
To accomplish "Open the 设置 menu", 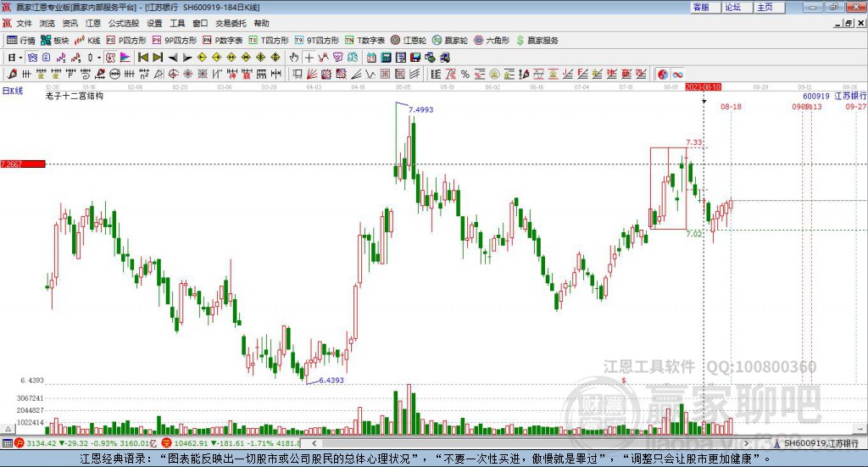I will 154,23.
